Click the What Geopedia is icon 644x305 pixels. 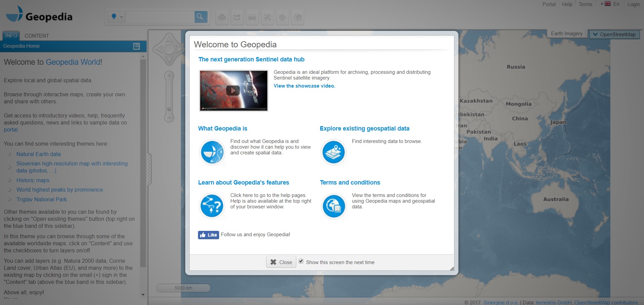[x=212, y=152]
